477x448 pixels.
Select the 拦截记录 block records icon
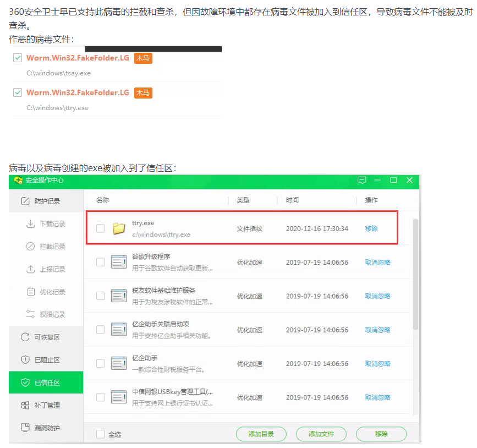tap(30, 247)
